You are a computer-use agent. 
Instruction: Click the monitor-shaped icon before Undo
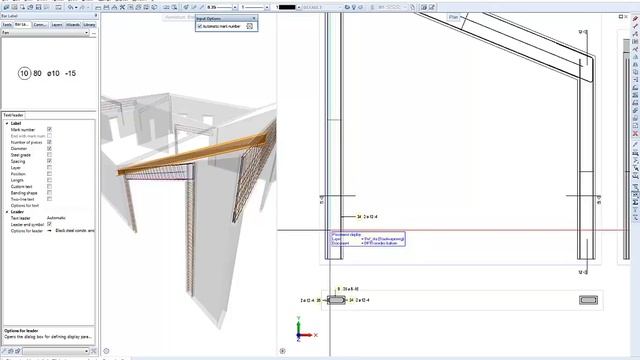coord(58,7)
